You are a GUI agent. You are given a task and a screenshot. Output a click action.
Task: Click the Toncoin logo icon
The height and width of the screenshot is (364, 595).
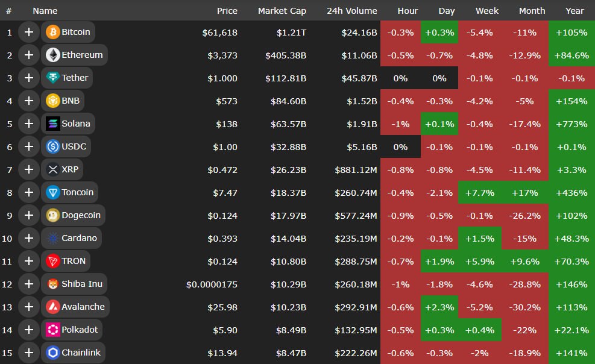pyautogui.click(x=53, y=192)
